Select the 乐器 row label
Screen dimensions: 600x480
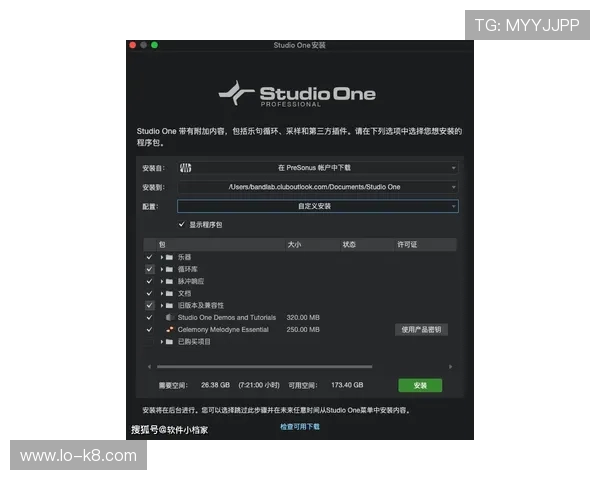184,257
